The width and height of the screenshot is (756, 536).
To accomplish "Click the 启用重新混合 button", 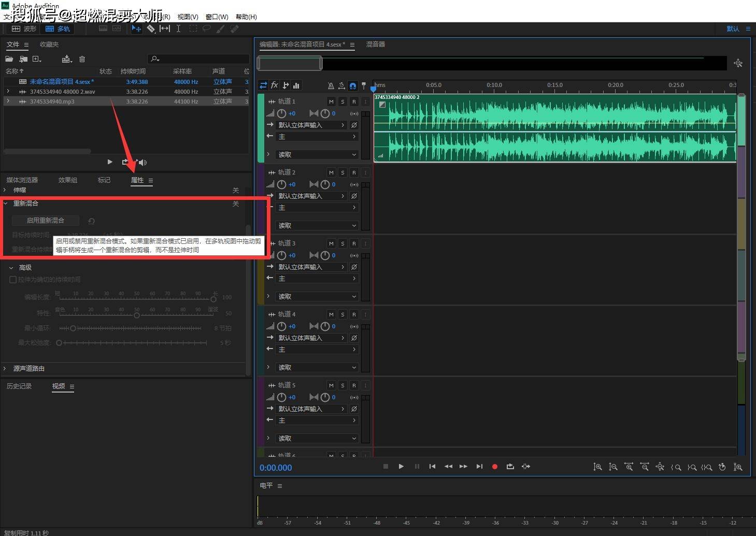I will pos(46,221).
